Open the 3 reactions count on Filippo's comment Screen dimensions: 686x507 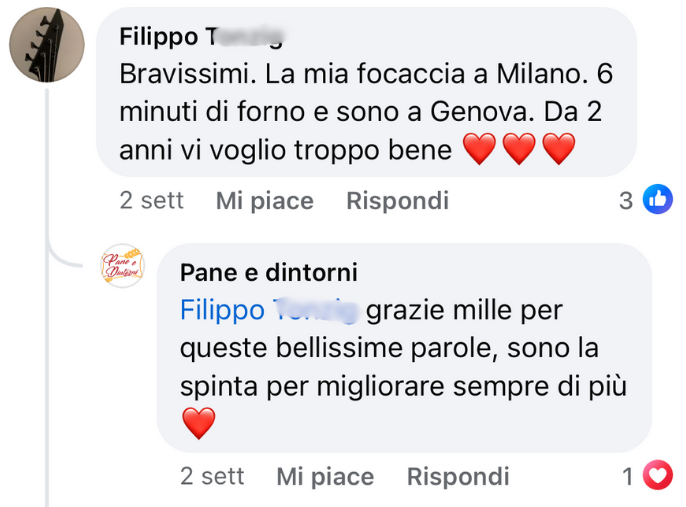click(626, 201)
